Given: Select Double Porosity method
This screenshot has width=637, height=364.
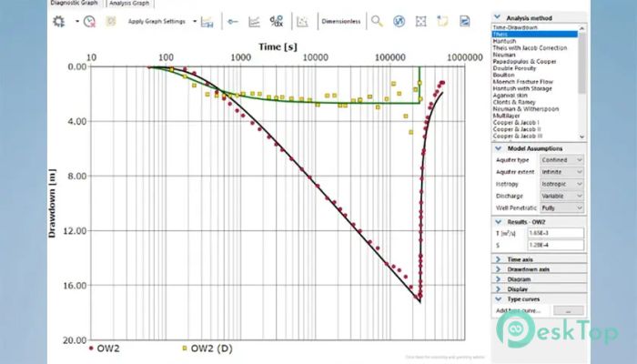Looking at the screenshot, I should pyautogui.click(x=514, y=68).
